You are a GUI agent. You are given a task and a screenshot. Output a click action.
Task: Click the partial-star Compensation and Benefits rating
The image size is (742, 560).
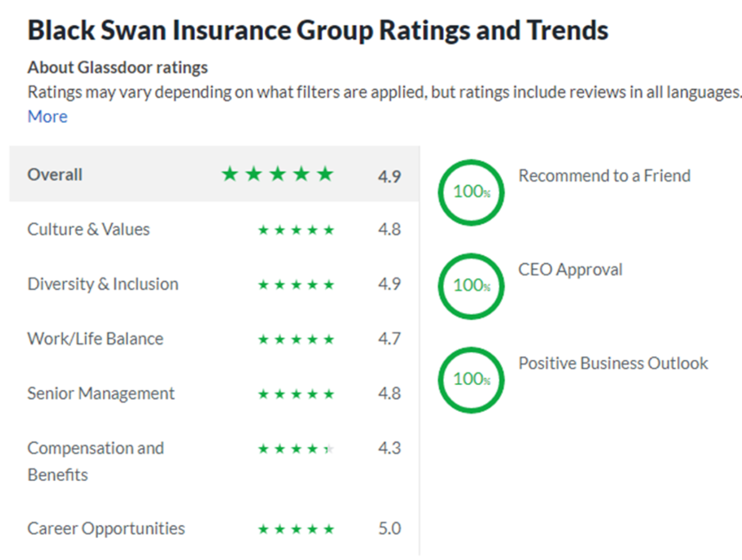296,448
